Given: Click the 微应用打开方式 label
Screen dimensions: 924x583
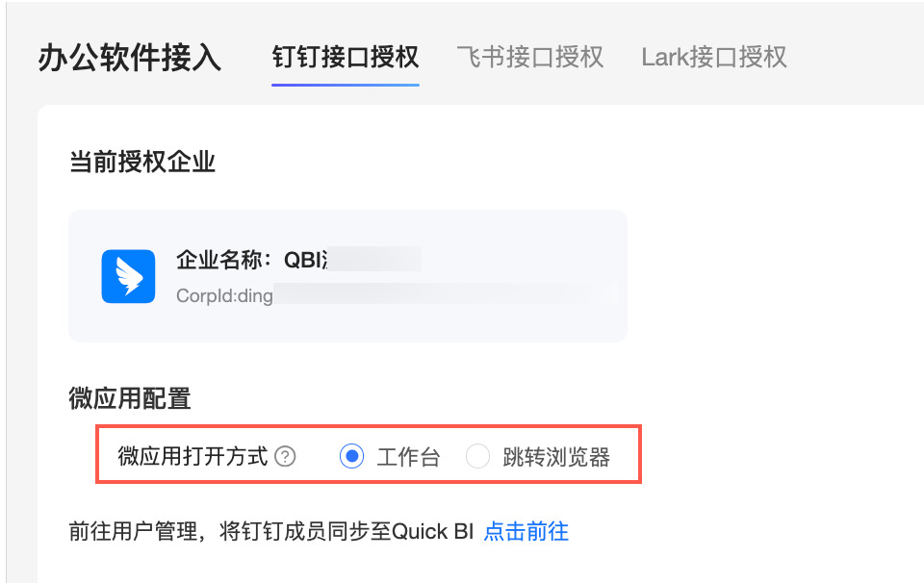Looking at the screenshot, I should [x=192, y=457].
